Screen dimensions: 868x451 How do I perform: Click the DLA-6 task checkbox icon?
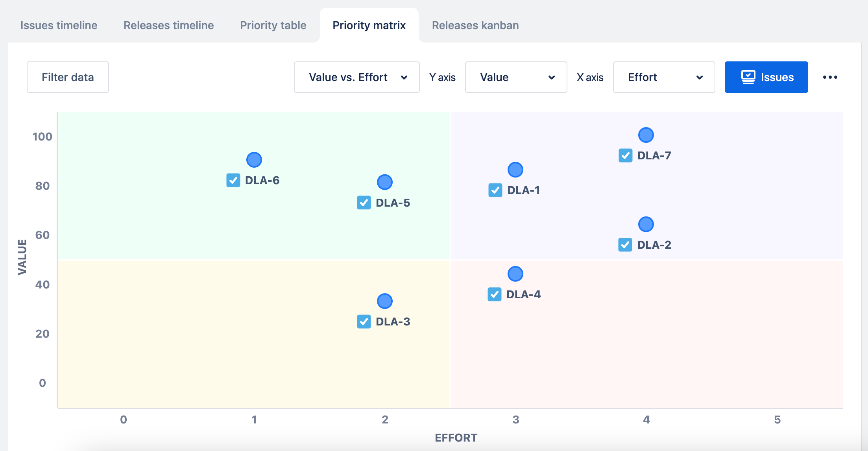click(x=233, y=180)
